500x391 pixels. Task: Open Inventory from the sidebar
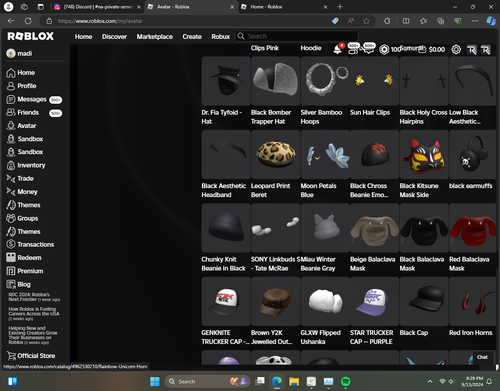coord(26,165)
